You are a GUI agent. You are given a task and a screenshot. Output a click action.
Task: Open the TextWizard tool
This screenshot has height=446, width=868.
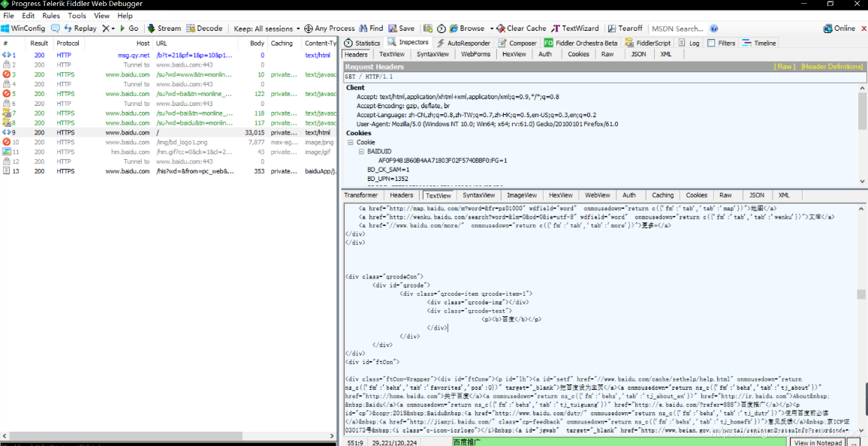point(575,29)
